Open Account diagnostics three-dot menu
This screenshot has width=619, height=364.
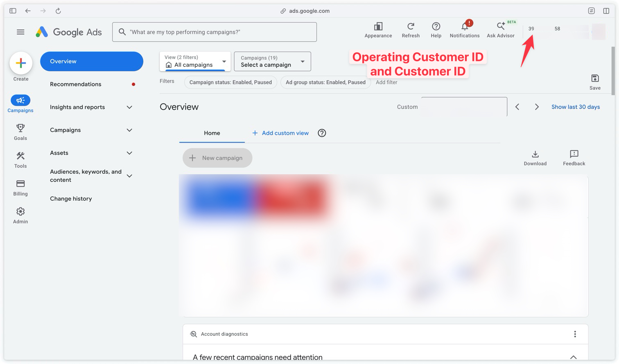pos(575,334)
